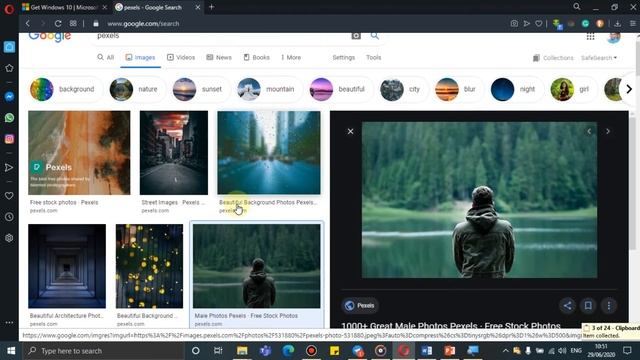This screenshot has width=640, height=360.
Task: Switch to the All results tab
Action: pyautogui.click(x=106, y=58)
